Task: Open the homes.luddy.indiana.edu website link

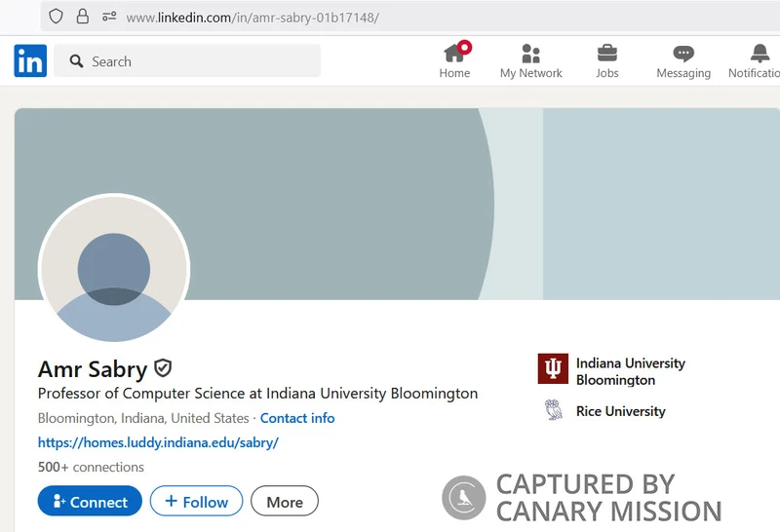Action: [x=158, y=442]
